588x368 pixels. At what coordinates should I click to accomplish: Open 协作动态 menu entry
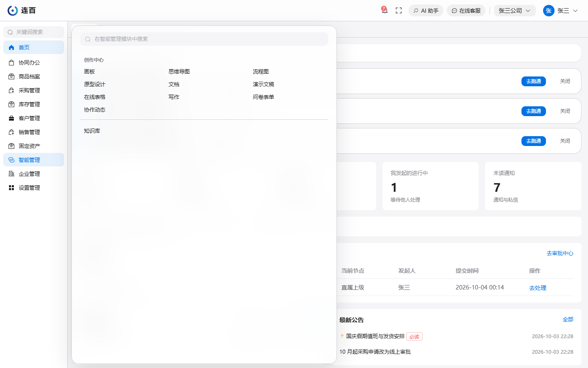pyautogui.click(x=95, y=110)
